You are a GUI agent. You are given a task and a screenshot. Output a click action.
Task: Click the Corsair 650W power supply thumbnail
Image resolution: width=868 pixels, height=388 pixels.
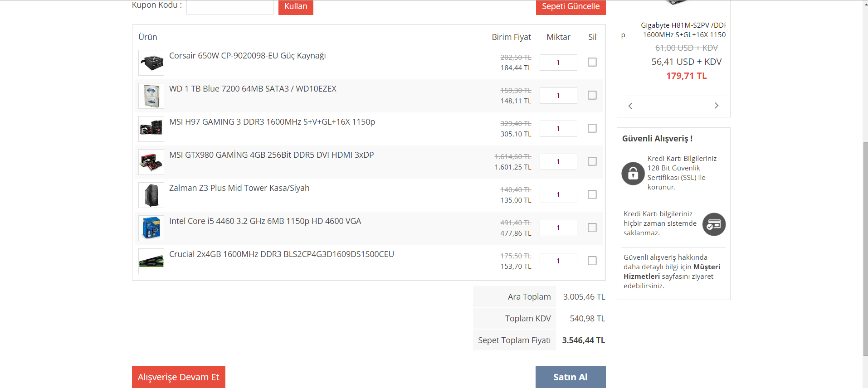151,63
